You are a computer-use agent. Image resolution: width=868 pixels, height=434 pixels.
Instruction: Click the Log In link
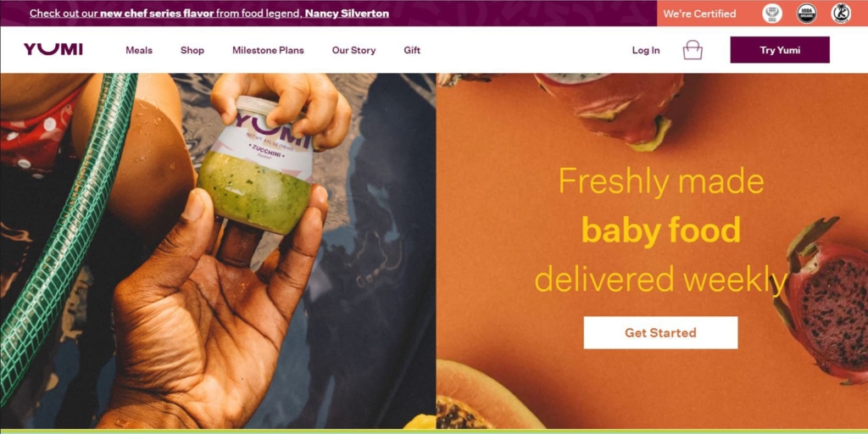tap(646, 50)
